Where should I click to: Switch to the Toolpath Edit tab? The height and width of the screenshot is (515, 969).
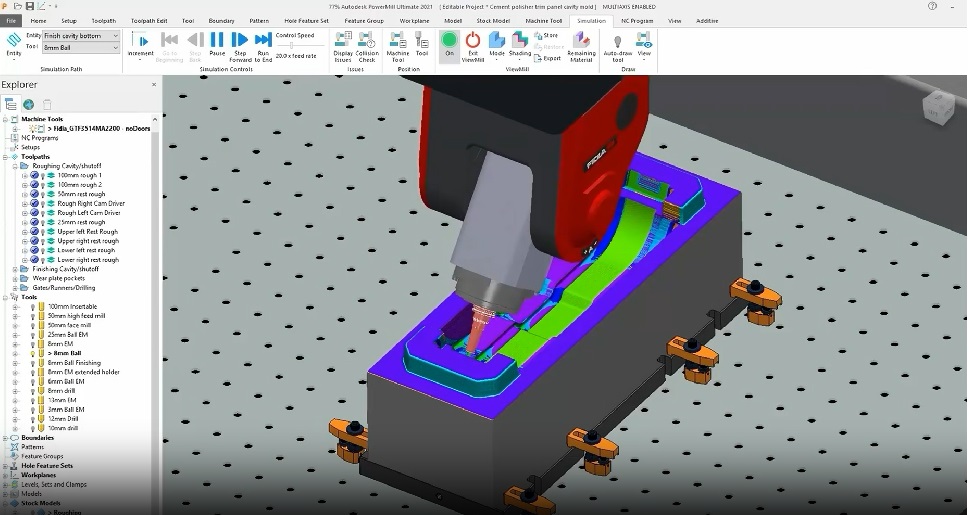click(149, 20)
